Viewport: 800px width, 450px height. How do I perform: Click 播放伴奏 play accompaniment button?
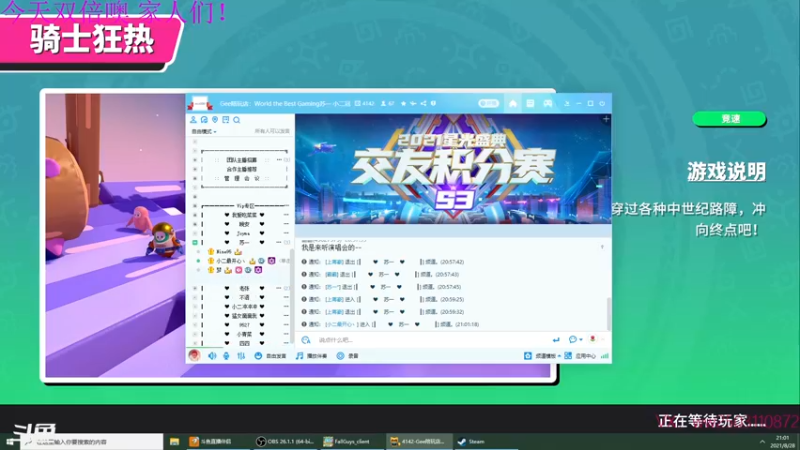311,356
